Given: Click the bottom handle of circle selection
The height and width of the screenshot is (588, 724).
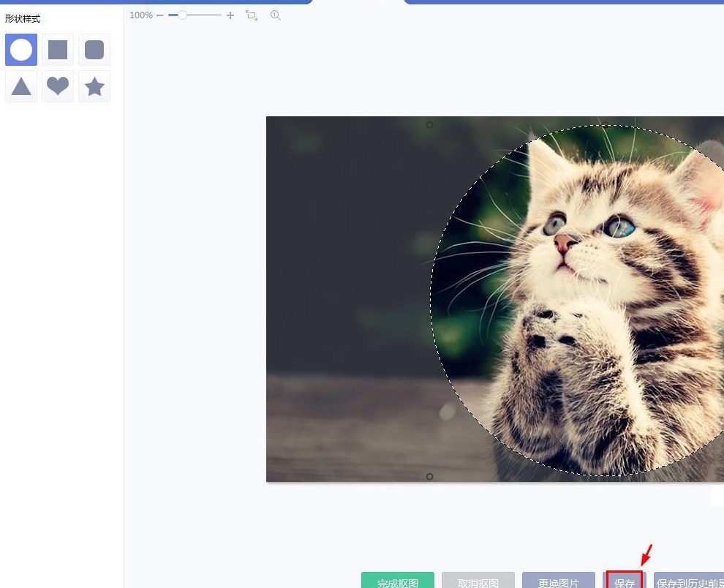Looking at the screenshot, I should point(429,477).
